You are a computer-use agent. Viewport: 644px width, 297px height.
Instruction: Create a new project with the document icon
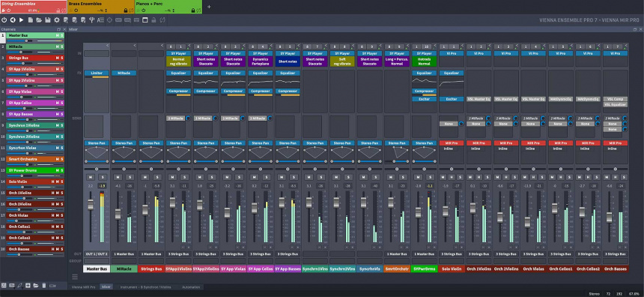(x=31, y=20)
